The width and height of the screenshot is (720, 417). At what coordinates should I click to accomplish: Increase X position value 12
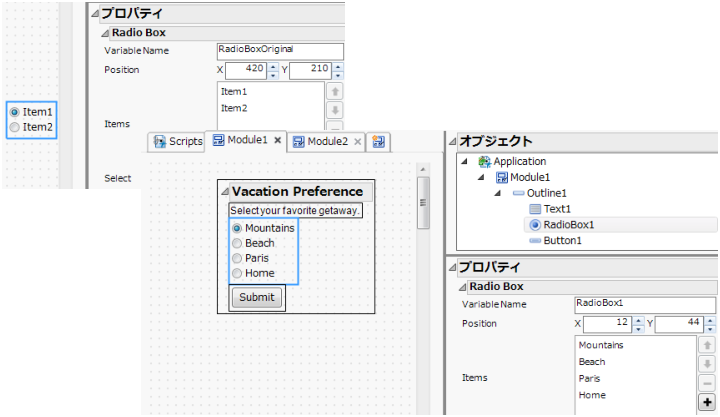(638, 320)
